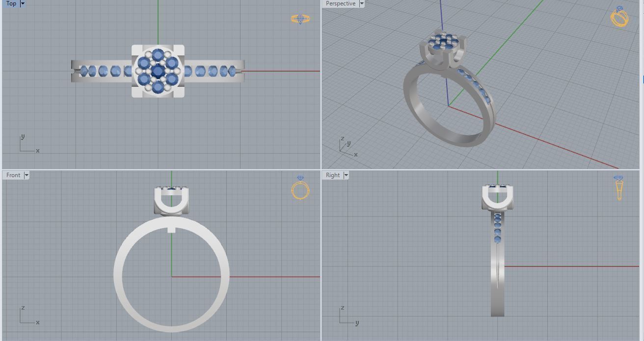Select the Right viewport title label
The image size is (644, 341).
[x=332, y=175]
